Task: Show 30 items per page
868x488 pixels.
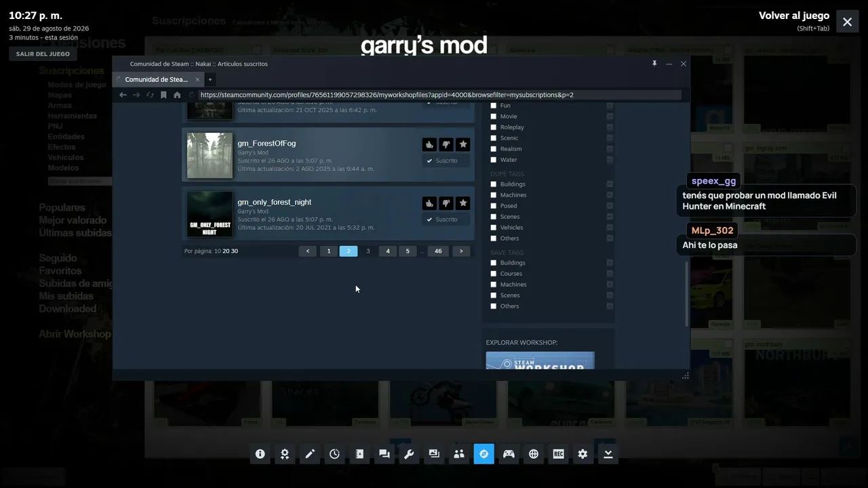Action: (x=235, y=251)
